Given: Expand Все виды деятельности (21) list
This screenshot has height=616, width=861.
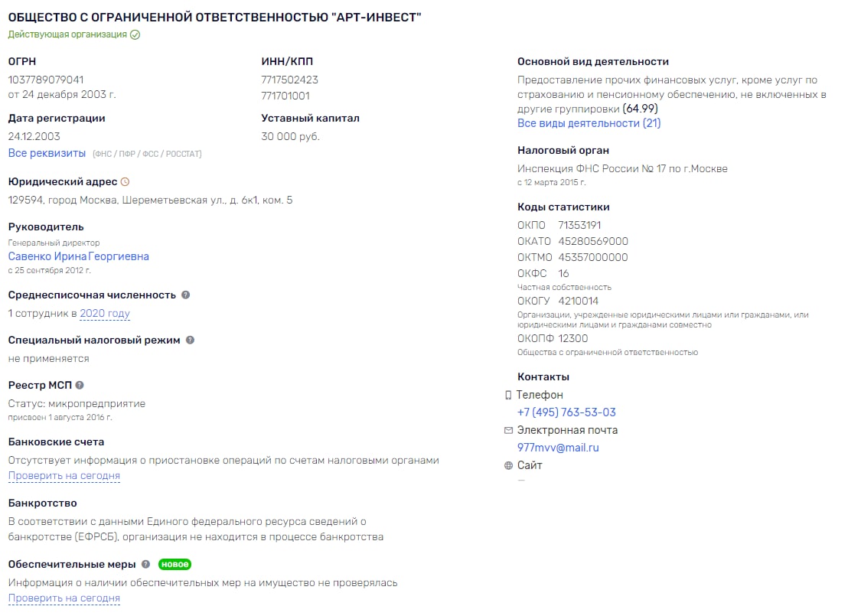Looking at the screenshot, I should point(589,123).
